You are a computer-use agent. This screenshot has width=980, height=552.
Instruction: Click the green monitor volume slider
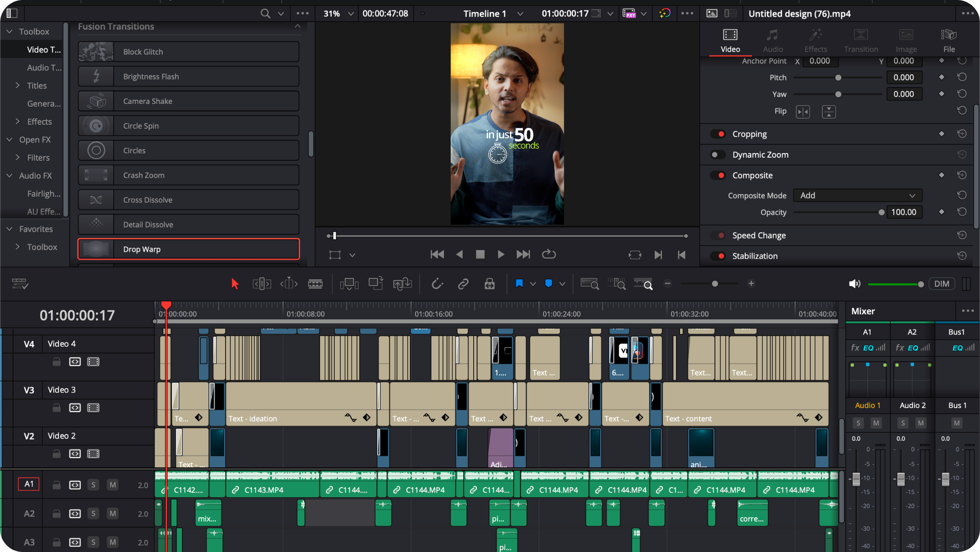coord(896,284)
